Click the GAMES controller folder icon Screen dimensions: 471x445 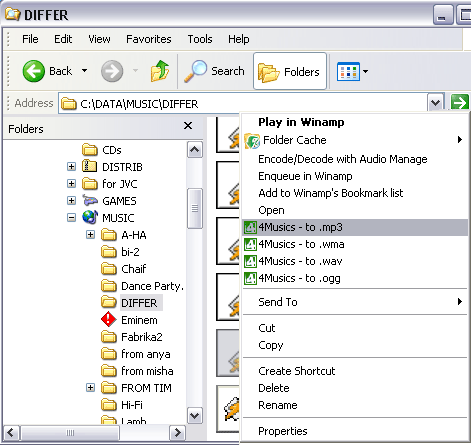pyautogui.click(x=90, y=200)
